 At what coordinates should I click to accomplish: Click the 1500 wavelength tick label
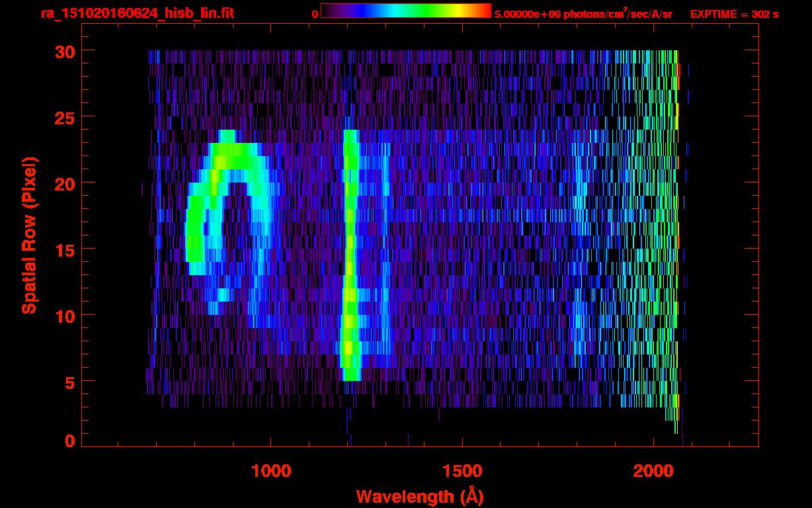tap(462, 471)
